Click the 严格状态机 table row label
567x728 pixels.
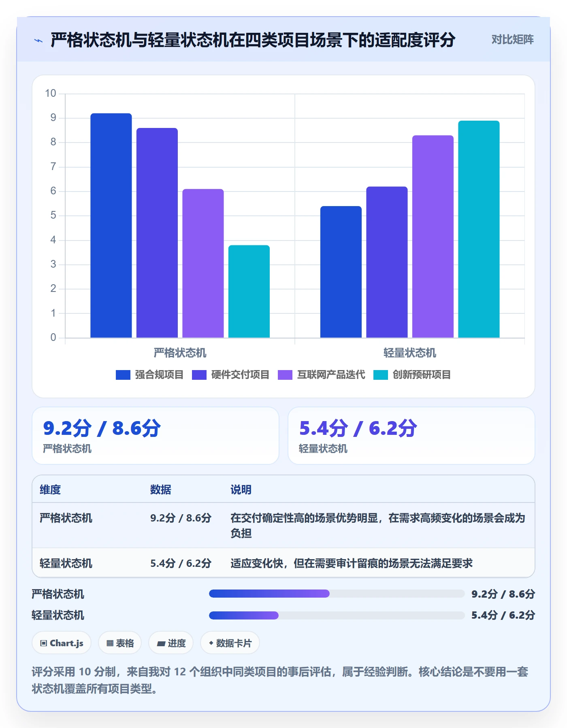66,518
